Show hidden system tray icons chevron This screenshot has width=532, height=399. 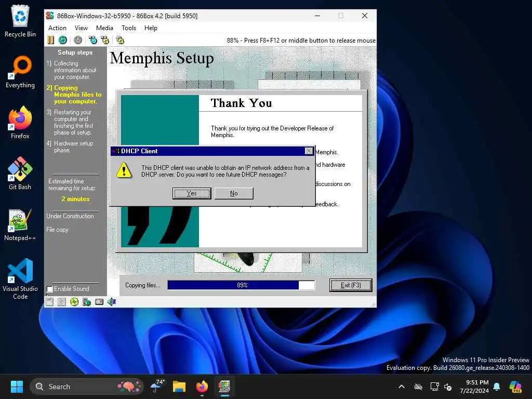click(402, 387)
